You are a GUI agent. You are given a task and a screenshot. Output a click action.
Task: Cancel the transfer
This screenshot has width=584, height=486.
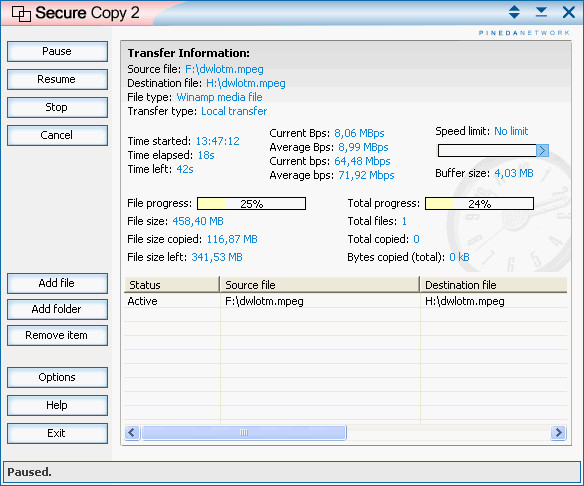pos(57,135)
